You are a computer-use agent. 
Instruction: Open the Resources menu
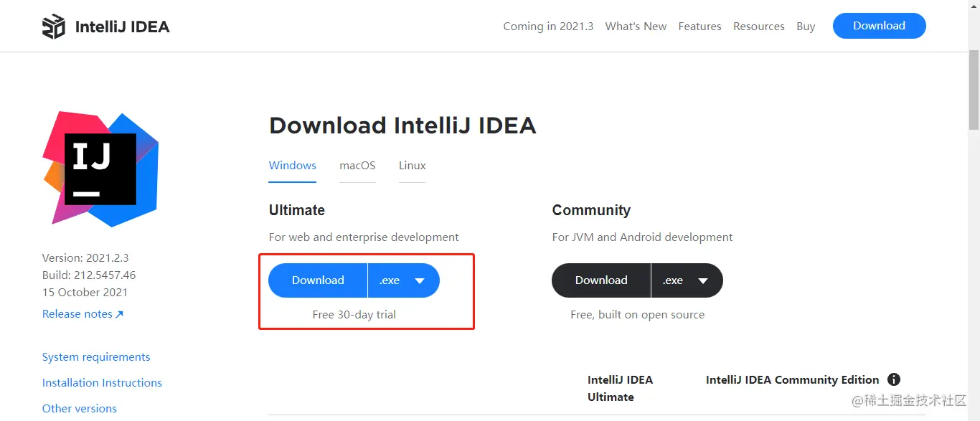pyautogui.click(x=758, y=27)
